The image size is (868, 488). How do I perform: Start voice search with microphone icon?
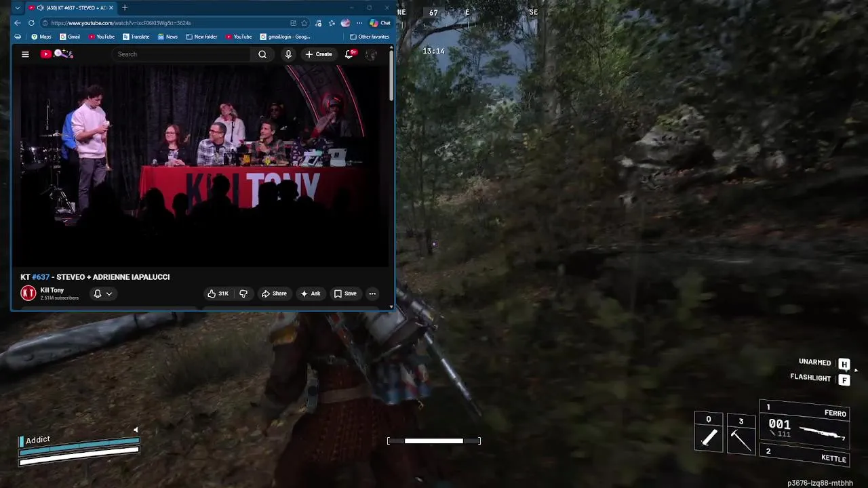coord(288,54)
